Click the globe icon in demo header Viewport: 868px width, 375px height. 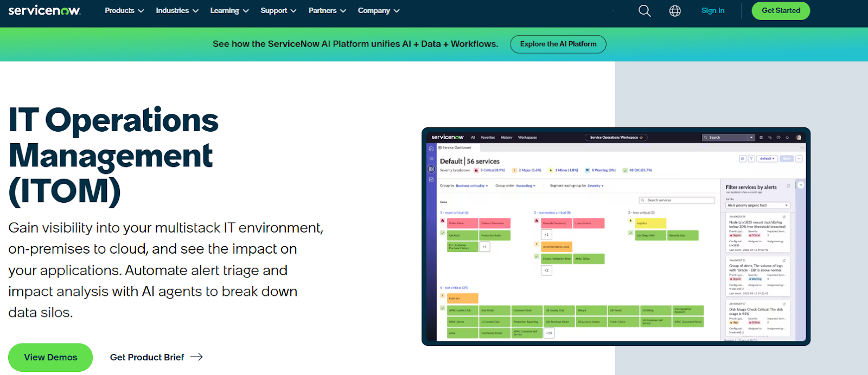pyautogui.click(x=761, y=137)
